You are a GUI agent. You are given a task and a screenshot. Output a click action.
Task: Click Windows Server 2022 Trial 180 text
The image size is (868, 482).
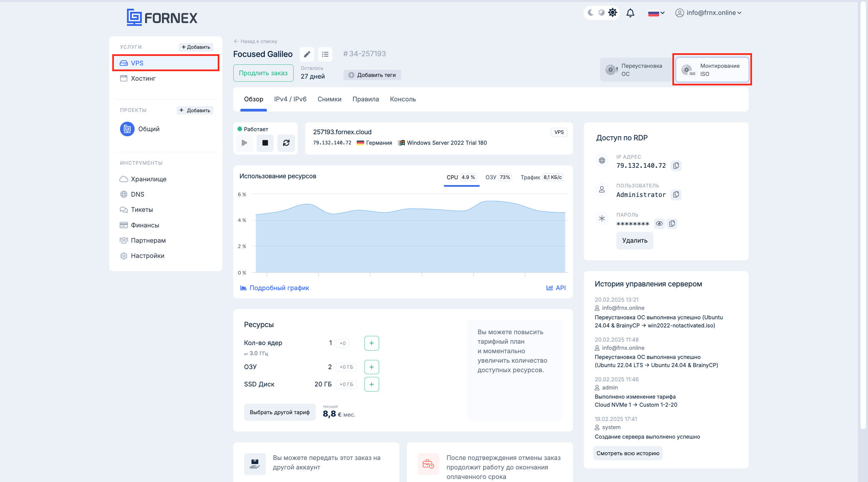(447, 143)
